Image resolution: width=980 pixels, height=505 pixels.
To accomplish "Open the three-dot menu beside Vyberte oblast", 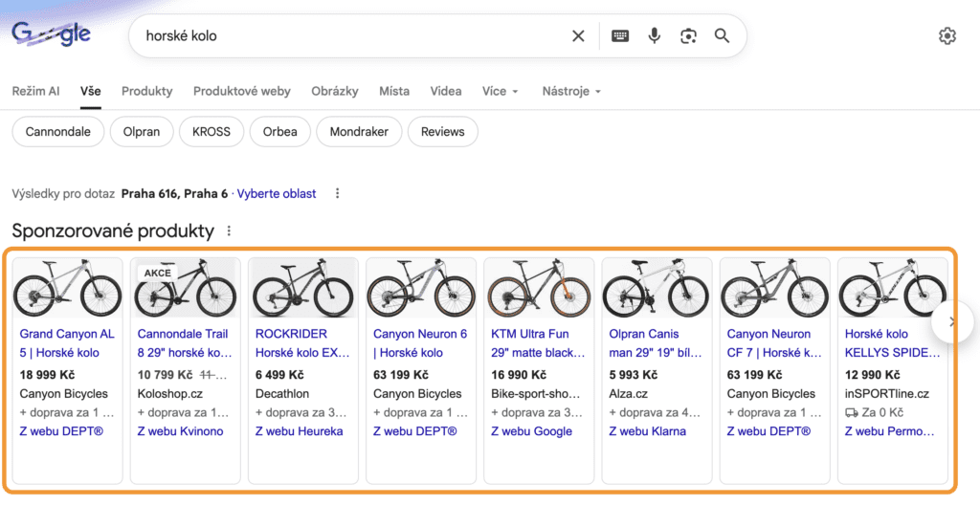I will click(x=338, y=193).
